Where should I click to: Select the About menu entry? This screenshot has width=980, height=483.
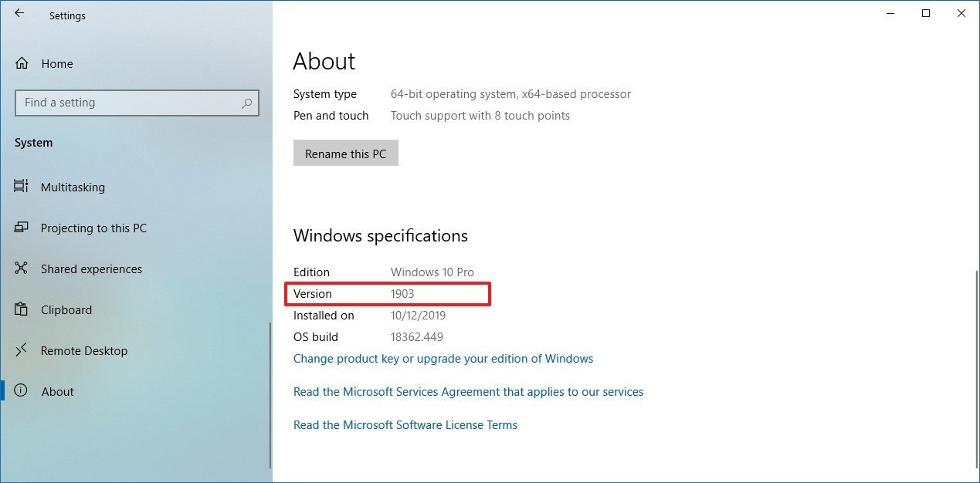tap(57, 391)
